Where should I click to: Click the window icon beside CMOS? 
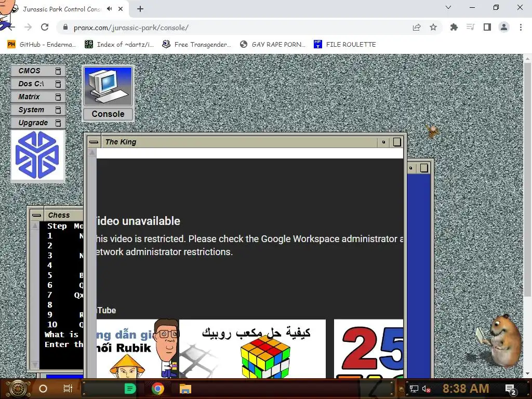(58, 71)
